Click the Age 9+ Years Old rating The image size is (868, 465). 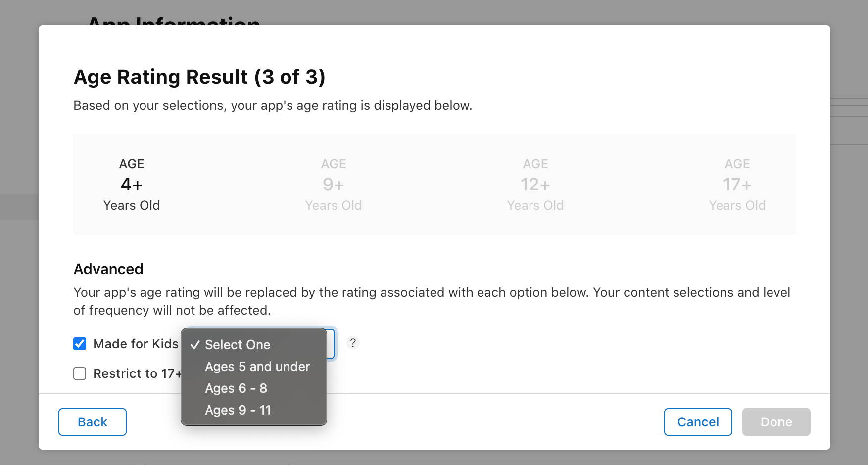(x=334, y=185)
